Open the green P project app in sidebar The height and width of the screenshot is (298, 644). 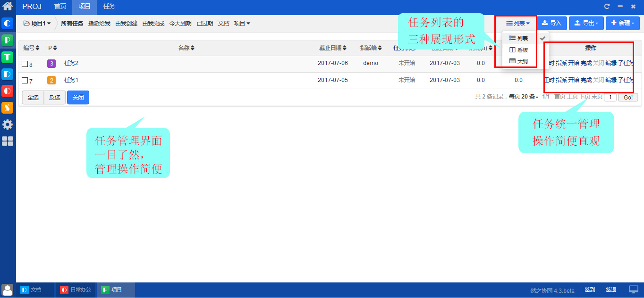coord(8,40)
